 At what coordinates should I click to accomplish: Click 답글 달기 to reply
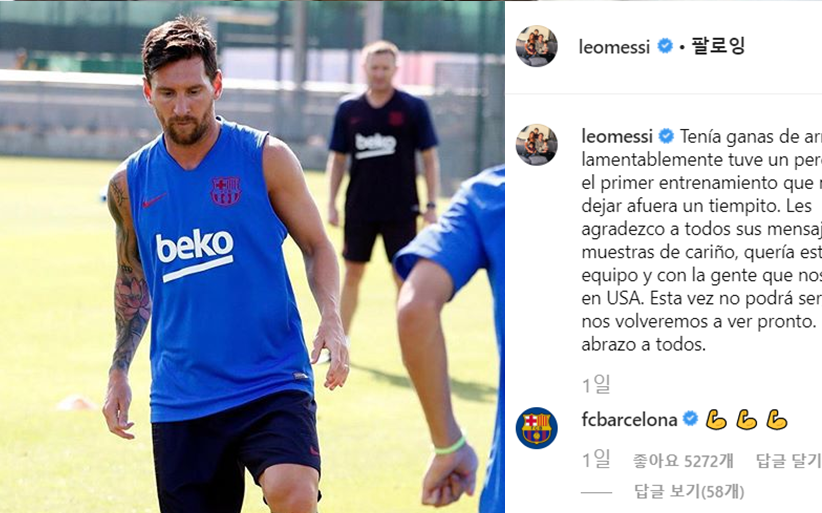[788, 461]
